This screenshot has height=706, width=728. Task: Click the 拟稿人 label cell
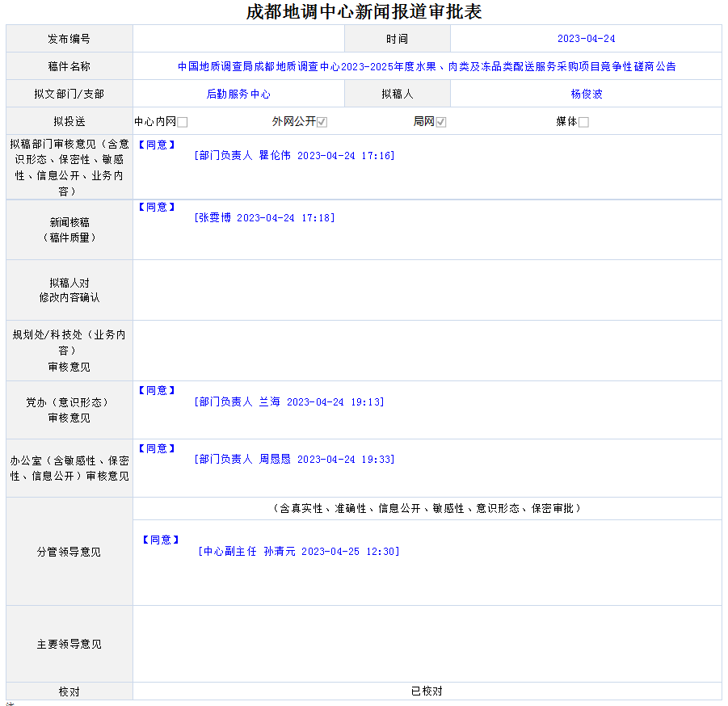pyautogui.click(x=398, y=94)
